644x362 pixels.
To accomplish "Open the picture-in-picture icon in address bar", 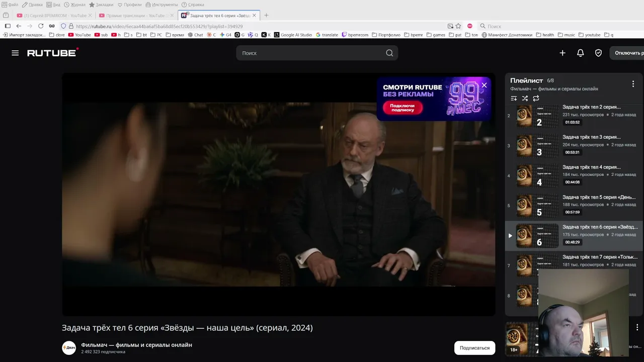I will pyautogui.click(x=450, y=26).
